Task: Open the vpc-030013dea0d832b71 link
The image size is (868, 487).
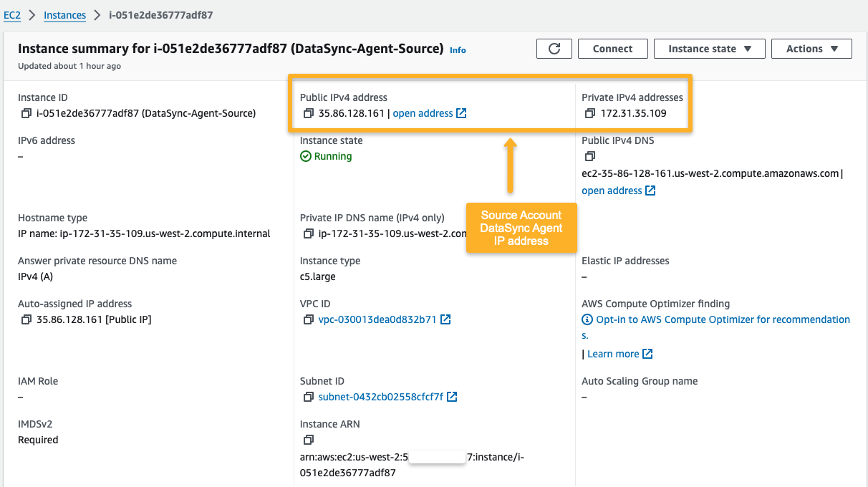Action: (x=377, y=319)
